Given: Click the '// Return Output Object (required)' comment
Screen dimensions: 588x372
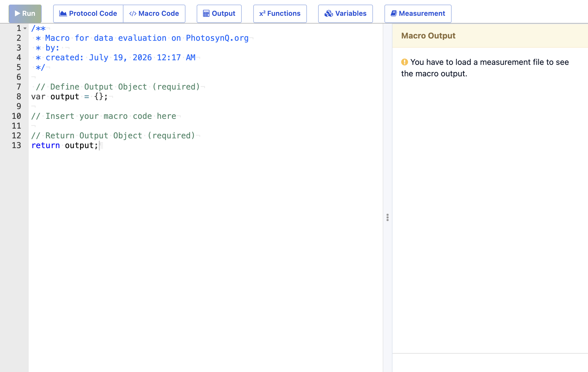Looking at the screenshot, I should [x=113, y=136].
